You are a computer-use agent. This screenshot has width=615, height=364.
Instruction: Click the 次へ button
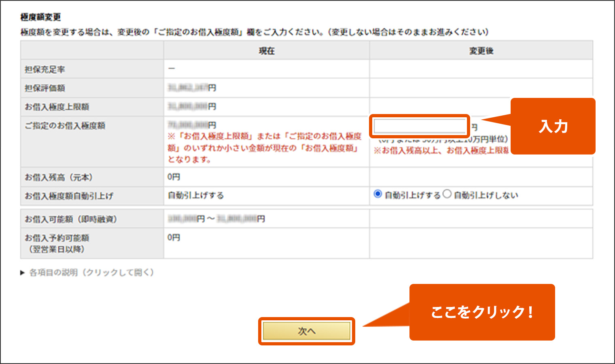307,331
